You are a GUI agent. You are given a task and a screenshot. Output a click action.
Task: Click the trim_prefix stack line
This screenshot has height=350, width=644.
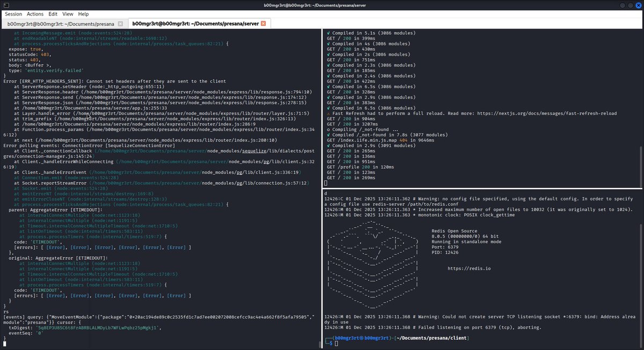coord(156,118)
